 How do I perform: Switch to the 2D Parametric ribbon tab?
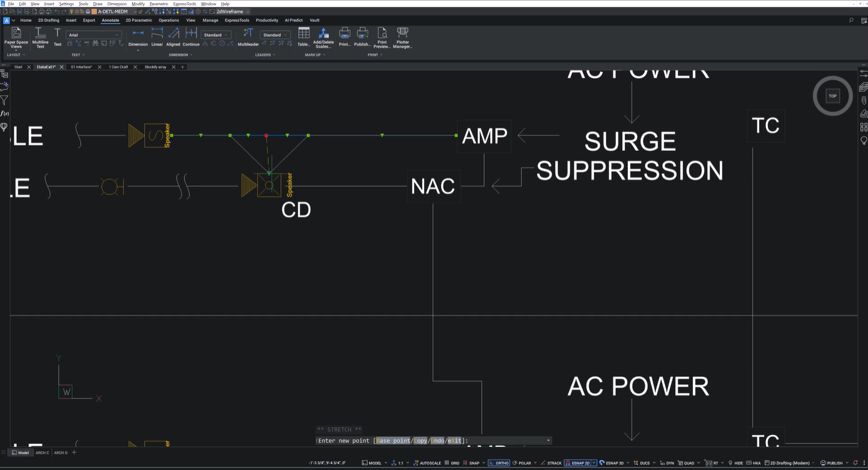tap(138, 20)
